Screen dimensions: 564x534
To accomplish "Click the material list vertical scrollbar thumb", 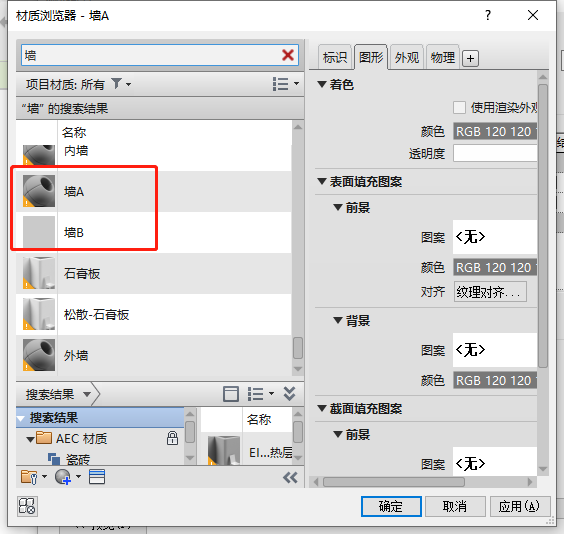I will click(x=298, y=348).
